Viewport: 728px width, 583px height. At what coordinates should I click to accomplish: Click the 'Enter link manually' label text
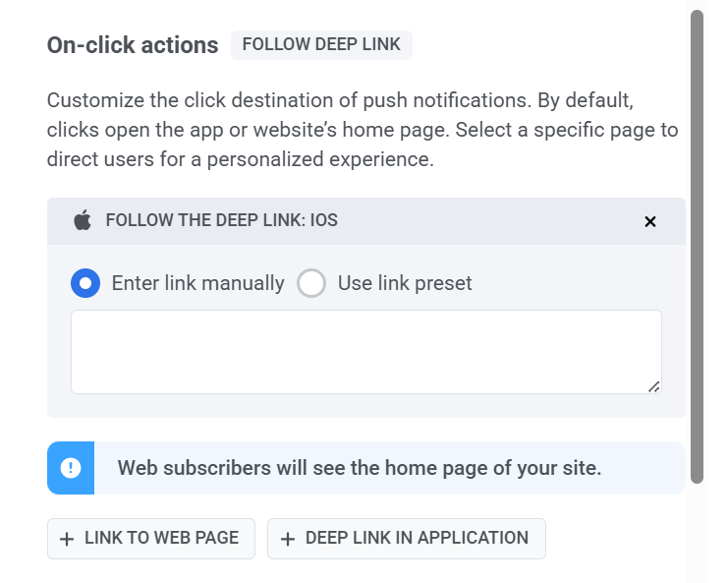pyautogui.click(x=197, y=283)
